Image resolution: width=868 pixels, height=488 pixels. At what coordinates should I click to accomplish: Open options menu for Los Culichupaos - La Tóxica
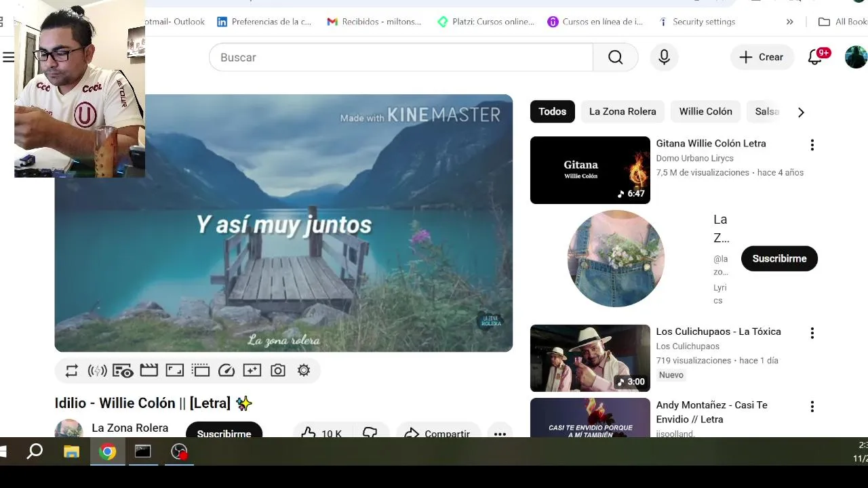812,333
